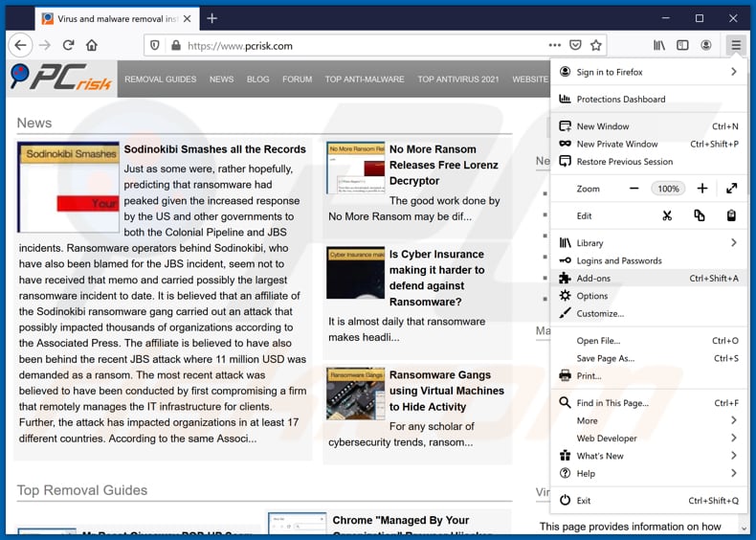Select Find in This Page...
This screenshot has height=540, width=756.
pos(649,403)
